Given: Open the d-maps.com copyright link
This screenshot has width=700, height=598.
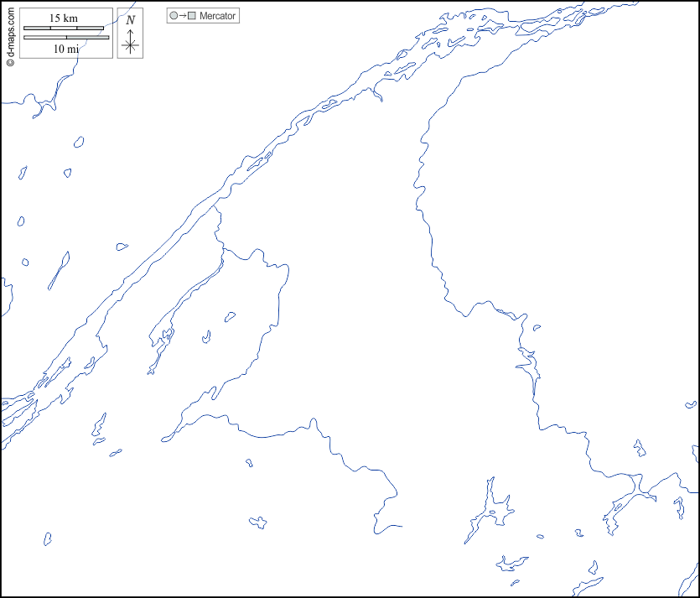Looking at the screenshot, I should pyautogui.click(x=10, y=34).
